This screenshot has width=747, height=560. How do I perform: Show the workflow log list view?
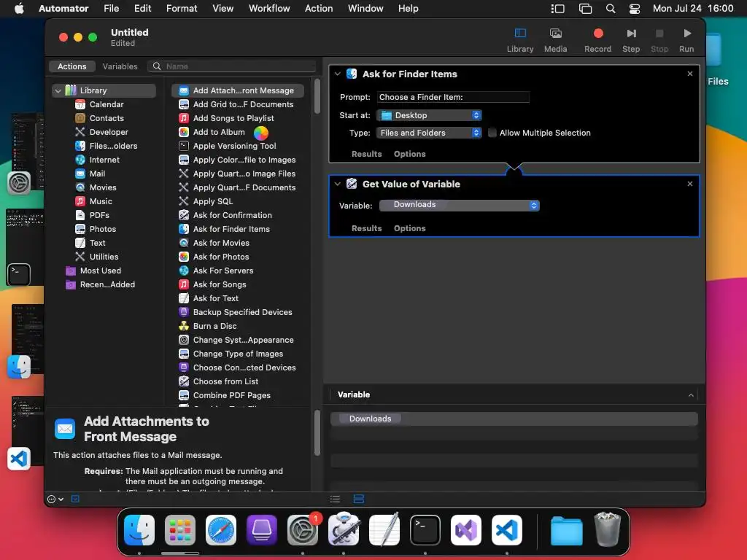coord(335,499)
